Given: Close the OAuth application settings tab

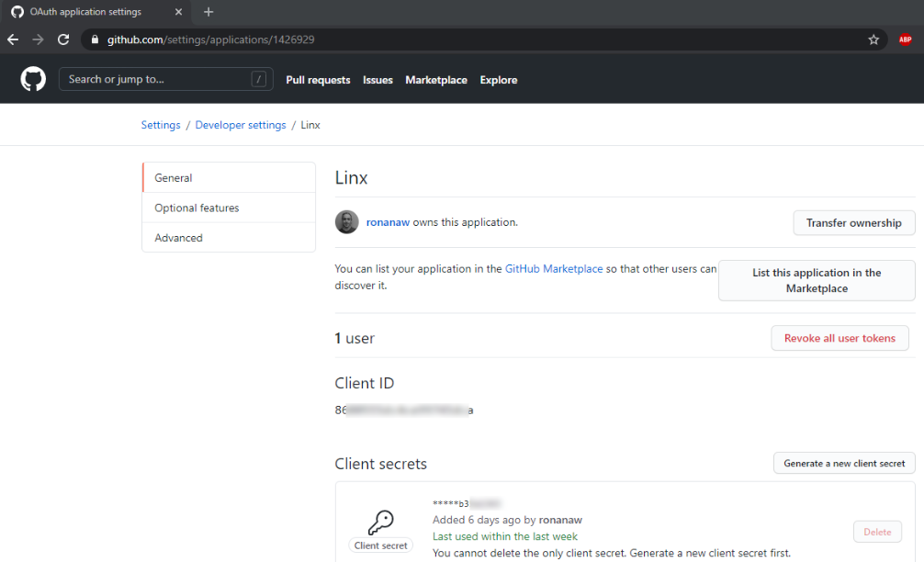Looking at the screenshot, I should (178, 12).
